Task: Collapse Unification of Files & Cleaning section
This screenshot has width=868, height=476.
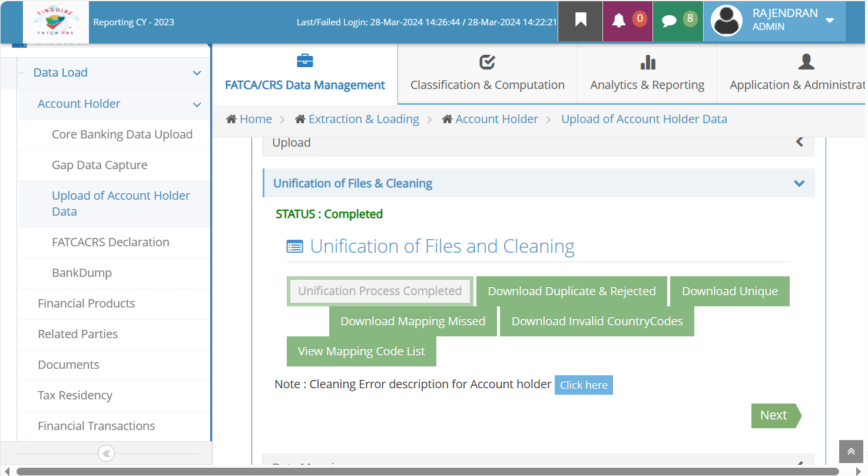Action: 799,183
